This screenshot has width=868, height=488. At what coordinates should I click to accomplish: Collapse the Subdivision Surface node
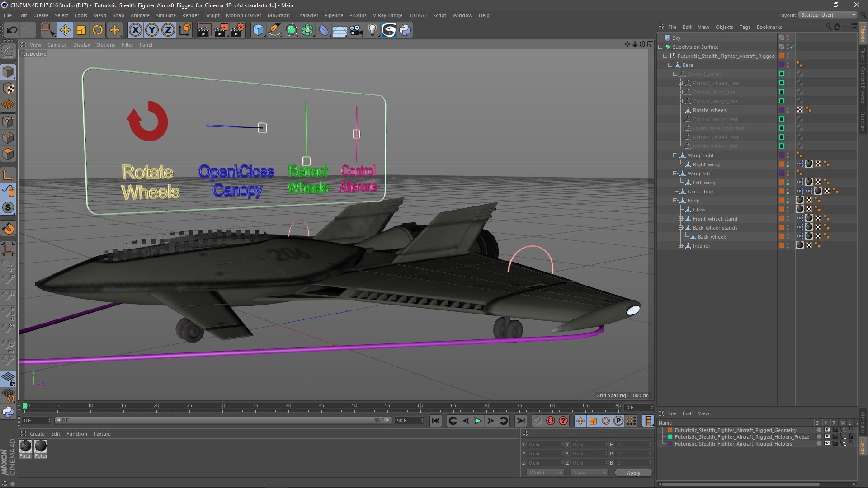point(660,47)
